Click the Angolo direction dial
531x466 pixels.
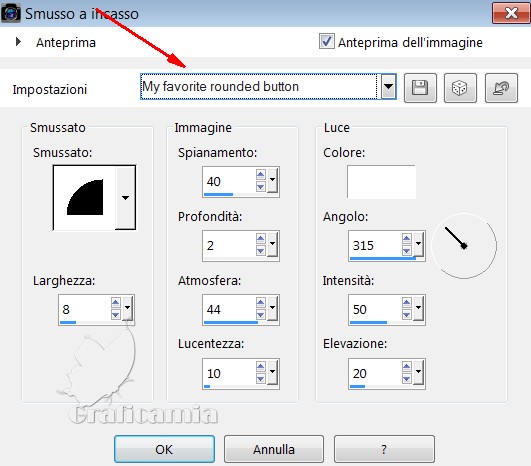(464, 246)
